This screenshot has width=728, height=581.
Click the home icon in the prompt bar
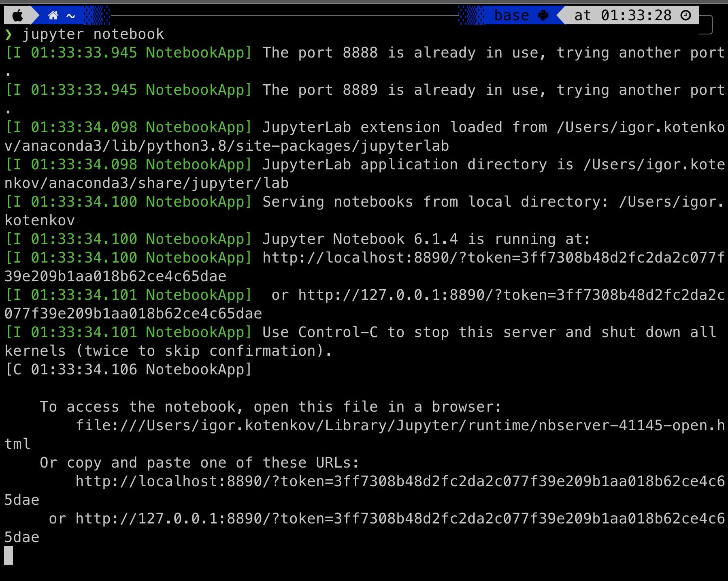click(x=53, y=16)
